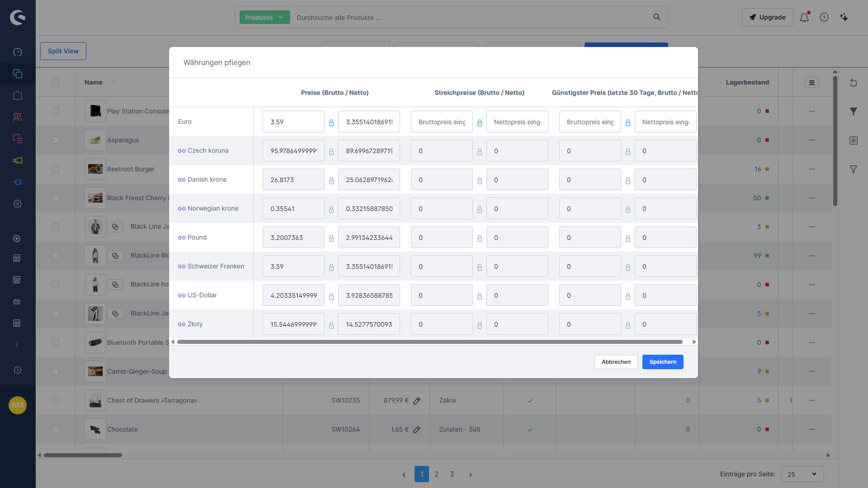Go to previous page arrow
The width and height of the screenshot is (868, 488).
pyautogui.click(x=404, y=474)
